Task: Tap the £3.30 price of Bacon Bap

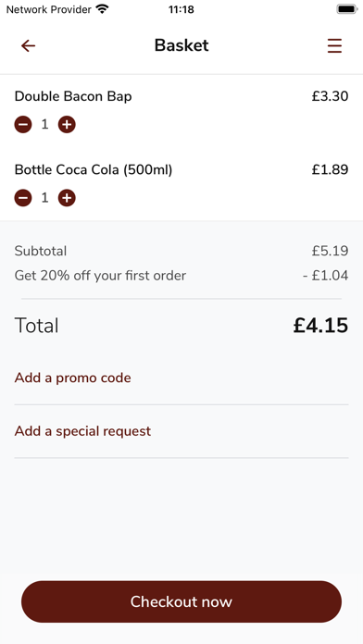Action: pyautogui.click(x=330, y=96)
